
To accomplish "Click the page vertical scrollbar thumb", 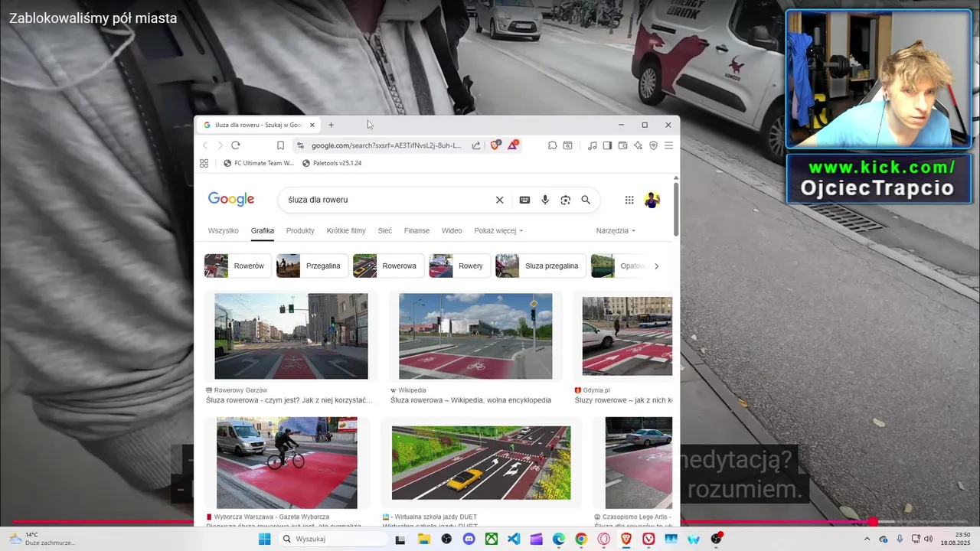I will pyautogui.click(x=676, y=209).
